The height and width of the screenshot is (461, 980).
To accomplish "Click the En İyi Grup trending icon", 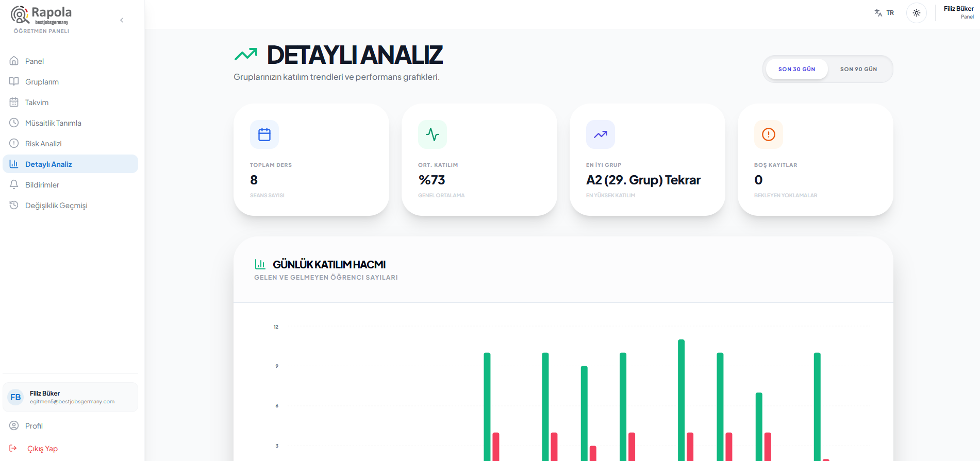I will (x=601, y=134).
